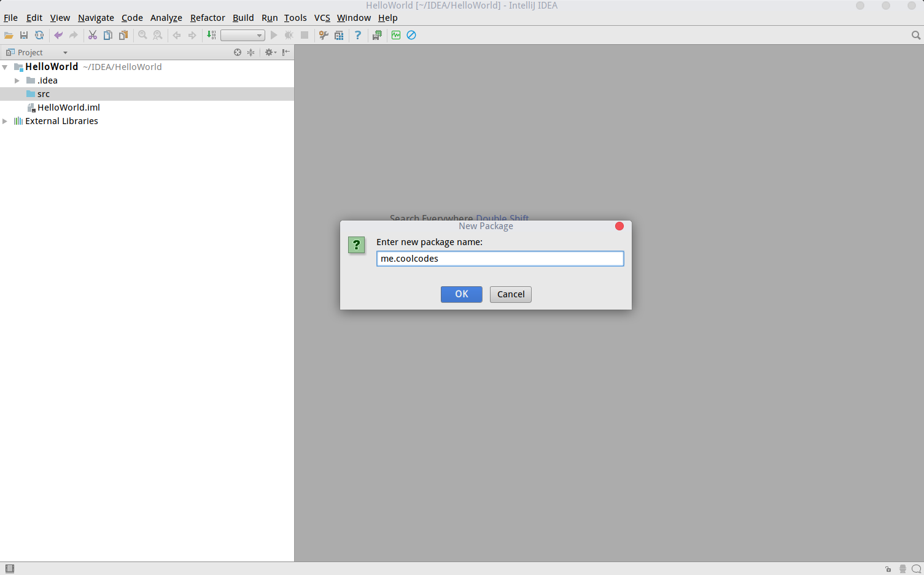Image resolution: width=924 pixels, height=575 pixels.
Task: Click the Stop square icon
Action: 305,36
